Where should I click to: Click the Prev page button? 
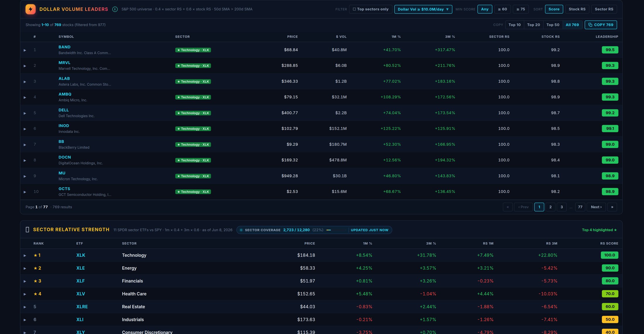click(523, 207)
